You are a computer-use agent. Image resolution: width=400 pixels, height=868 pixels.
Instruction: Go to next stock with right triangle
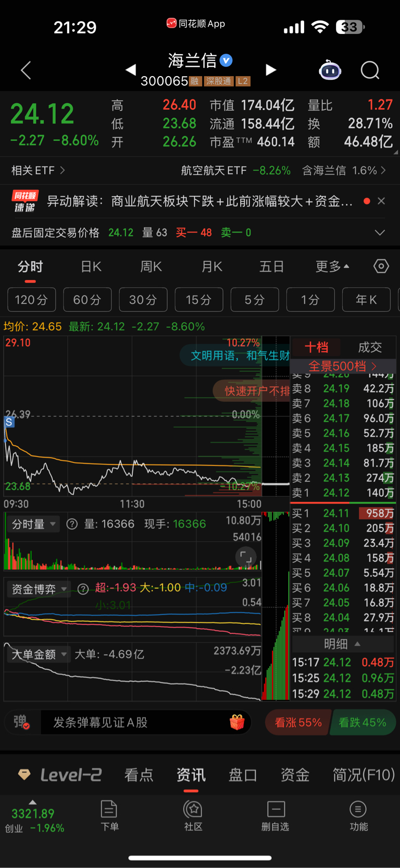click(271, 70)
